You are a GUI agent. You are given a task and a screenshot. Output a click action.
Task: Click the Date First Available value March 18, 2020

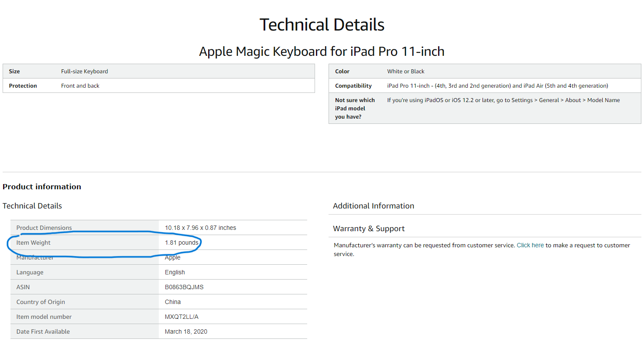[x=186, y=331]
